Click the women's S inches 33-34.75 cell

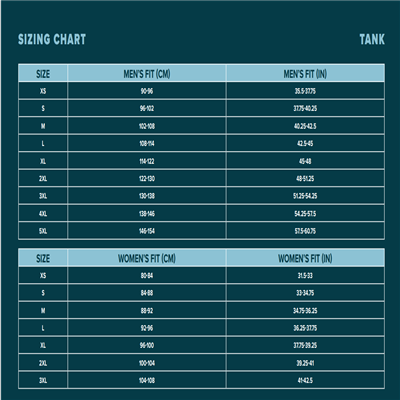point(305,293)
